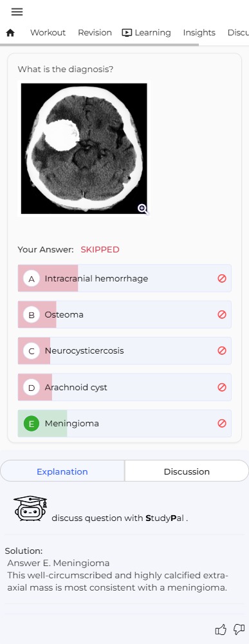This screenshot has width=249, height=644.
Task: Select answer A Intracranial hemorrhage
Action: pos(125,278)
